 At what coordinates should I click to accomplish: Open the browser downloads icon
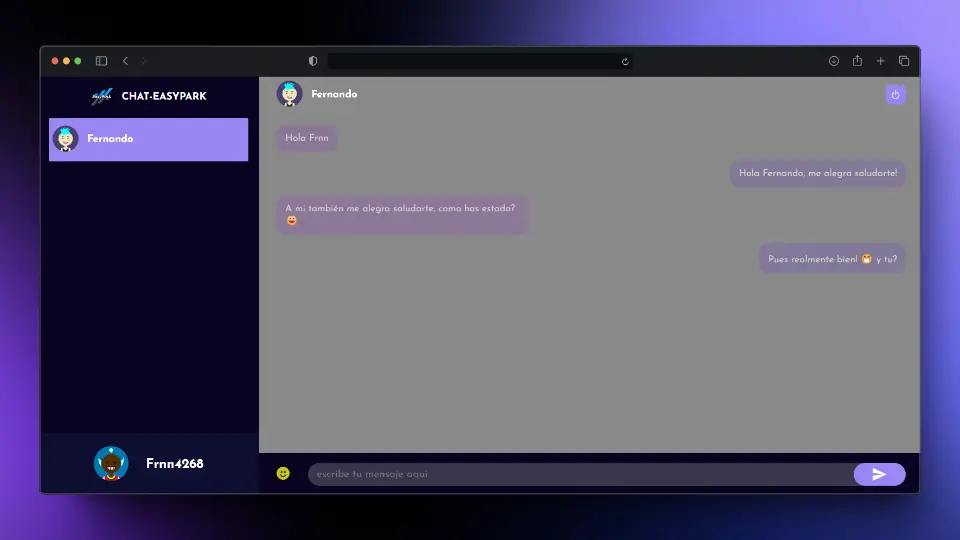click(834, 61)
